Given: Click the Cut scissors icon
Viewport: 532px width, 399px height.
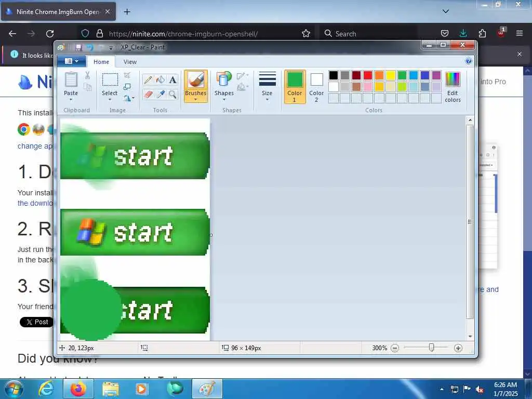Looking at the screenshot, I should 87,75.
